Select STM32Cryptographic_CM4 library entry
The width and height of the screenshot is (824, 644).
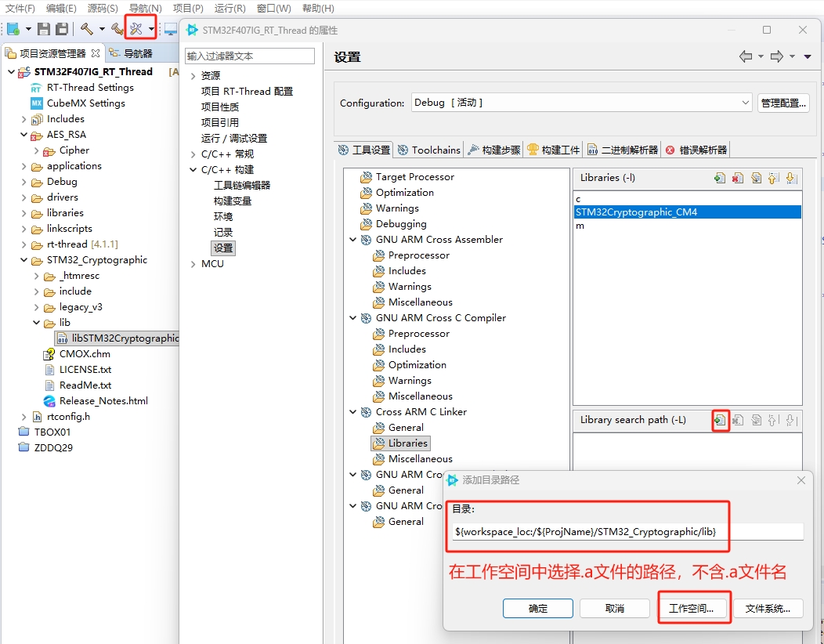pyautogui.click(x=688, y=212)
